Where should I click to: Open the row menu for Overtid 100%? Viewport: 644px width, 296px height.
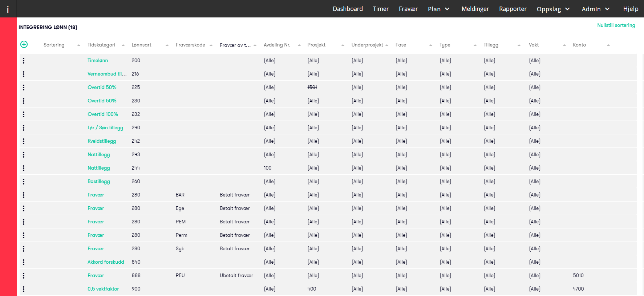click(24, 114)
